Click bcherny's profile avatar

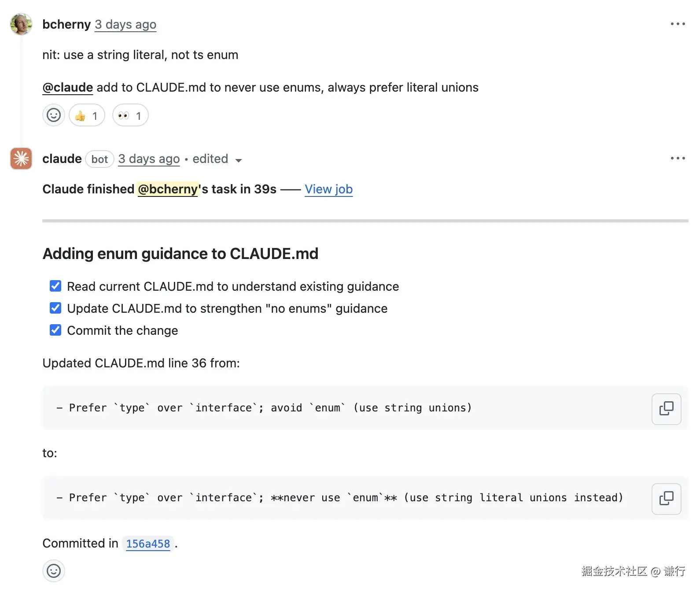point(21,24)
